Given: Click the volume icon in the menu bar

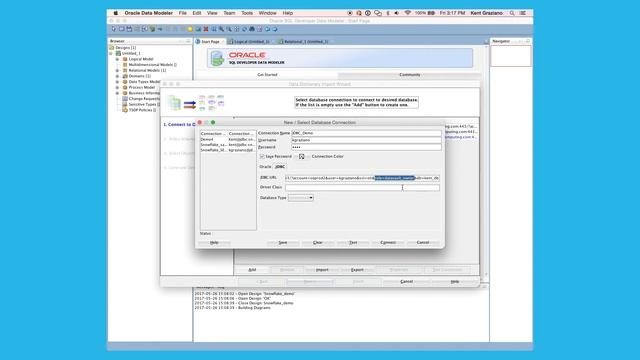Looking at the screenshot, I should point(397,13).
